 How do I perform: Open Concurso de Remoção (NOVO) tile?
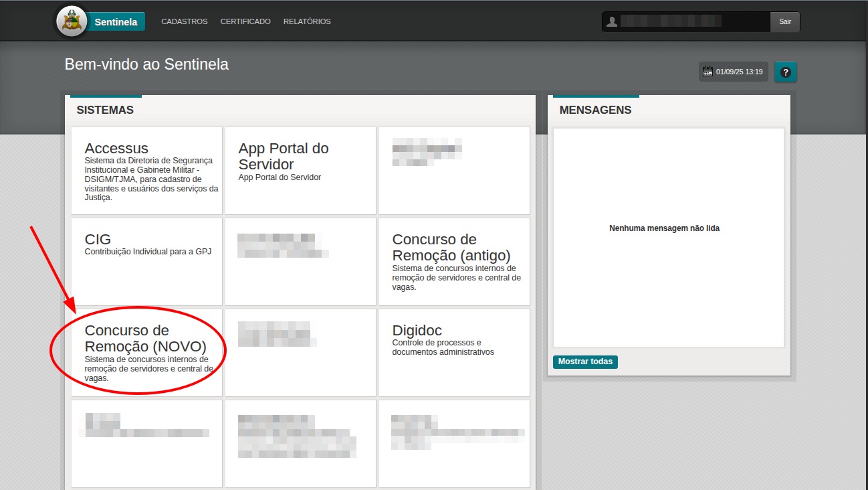click(146, 352)
